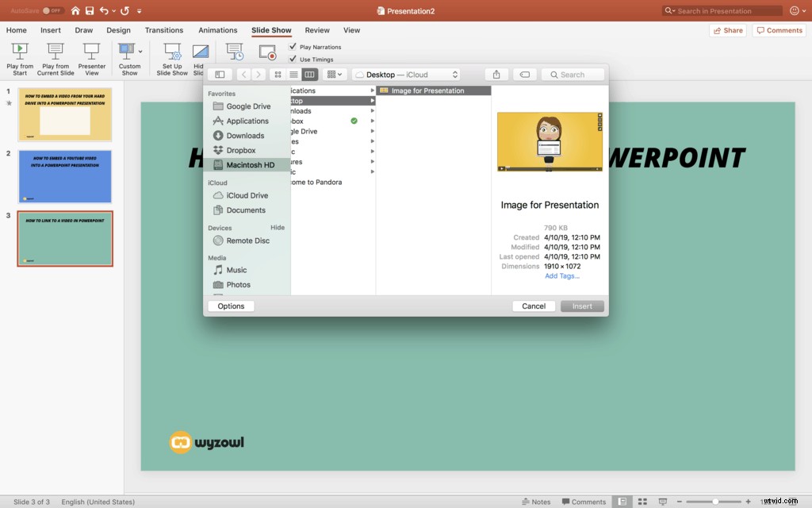812x508 pixels.
Task: Toggle the Notes pane in the status bar
Action: click(x=537, y=502)
